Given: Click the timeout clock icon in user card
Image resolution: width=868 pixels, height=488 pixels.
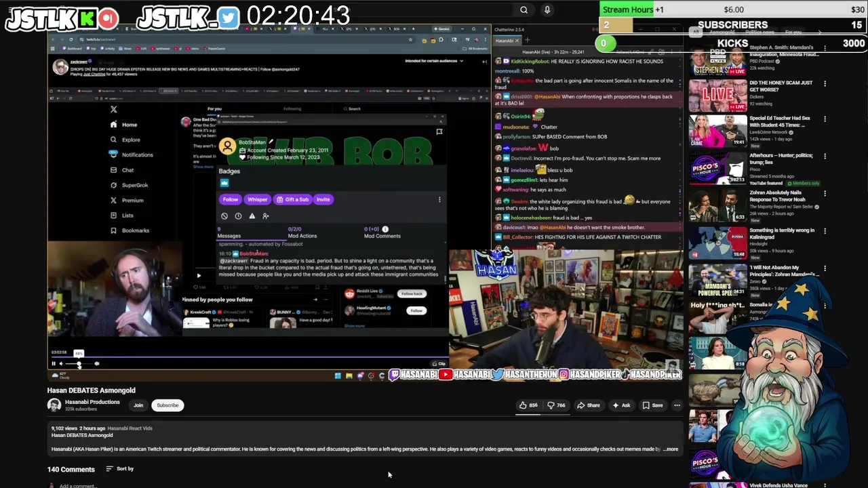Looking at the screenshot, I should pos(238,216).
